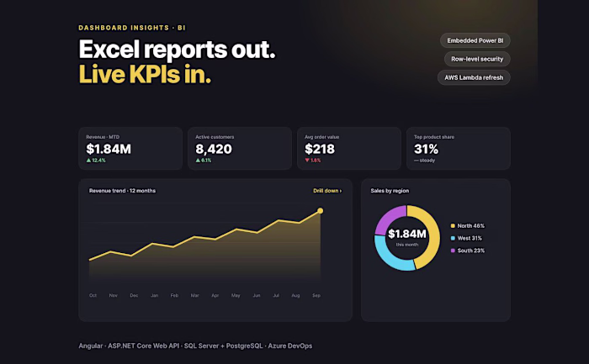Click the Row-level security pill
Screen dimensions: 589x364
tap(477, 59)
